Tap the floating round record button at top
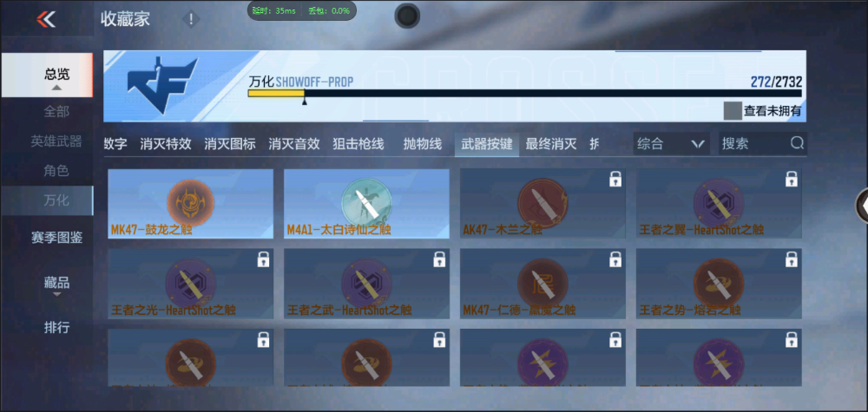868x412 pixels. [x=407, y=16]
